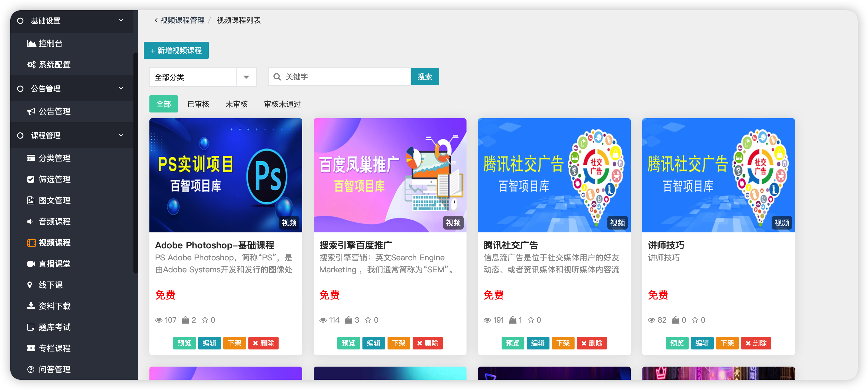Open 公告管理 megaphone icon item
Image resolution: width=868 pixels, height=390 pixels.
(x=31, y=111)
